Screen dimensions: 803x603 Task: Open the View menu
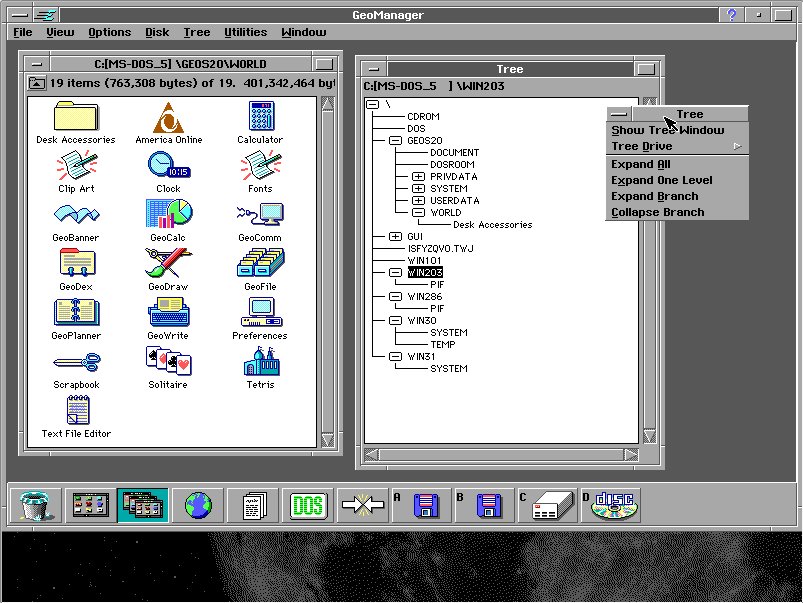[60, 32]
